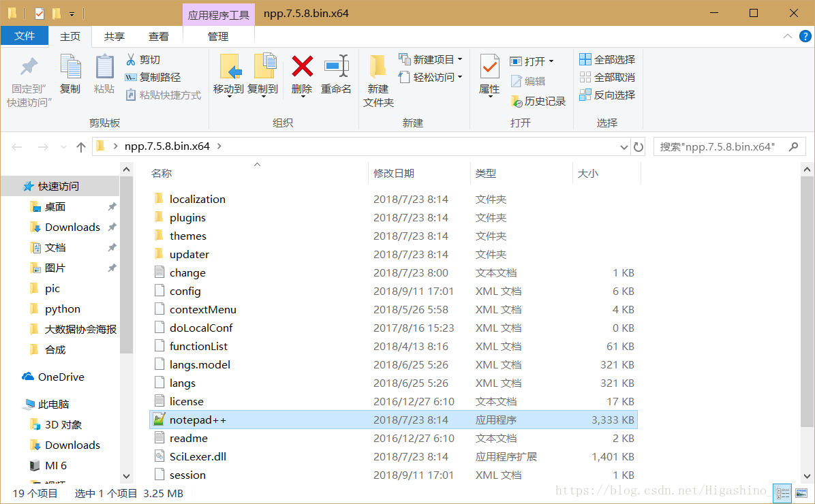
Task: Click the Properties checkmark icon
Action: tap(489, 67)
